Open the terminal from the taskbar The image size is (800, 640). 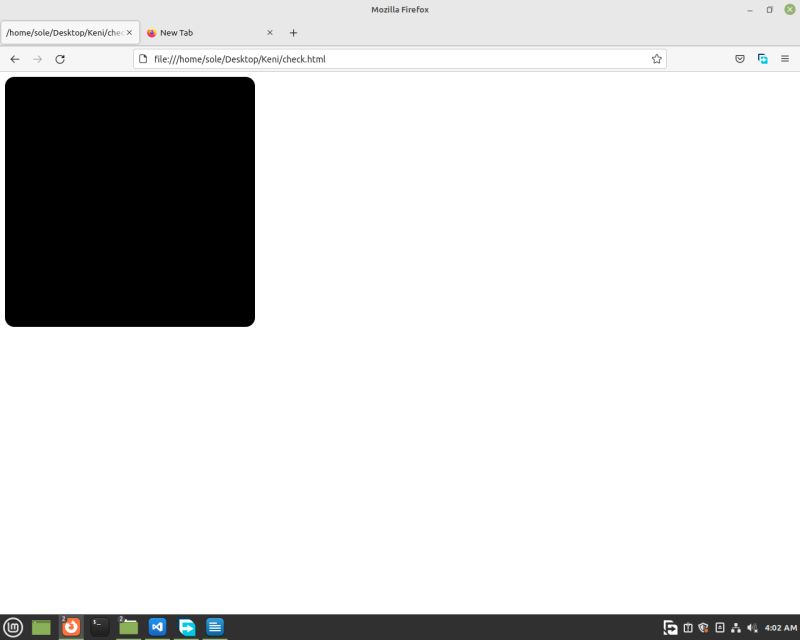click(x=99, y=627)
